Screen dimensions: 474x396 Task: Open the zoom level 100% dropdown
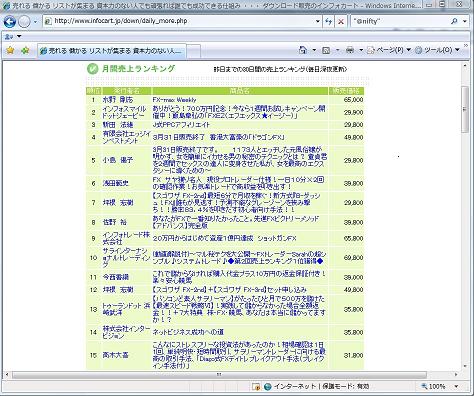(456, 386)
